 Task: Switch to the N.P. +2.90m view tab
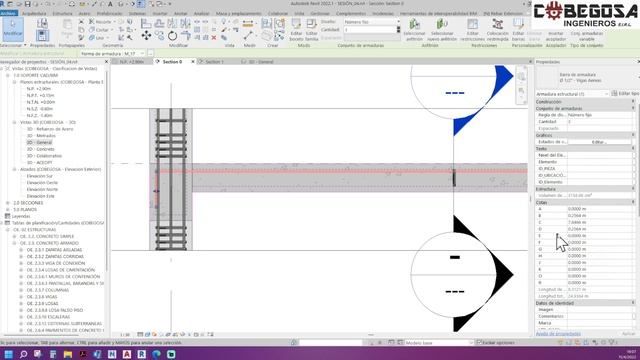click(131, 62)
